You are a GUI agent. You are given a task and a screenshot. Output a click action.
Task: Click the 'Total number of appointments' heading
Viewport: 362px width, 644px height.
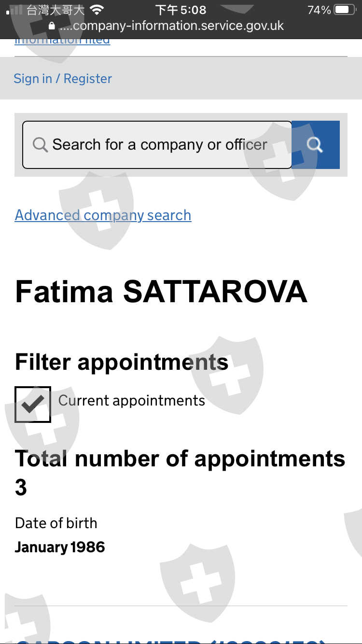(180, 459)
